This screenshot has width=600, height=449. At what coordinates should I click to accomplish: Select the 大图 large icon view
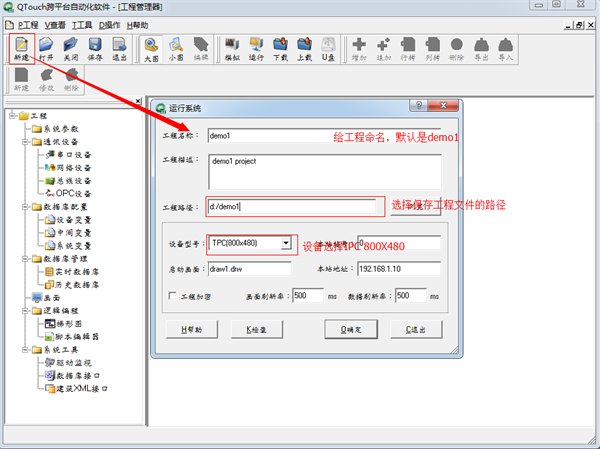[151, 48]
